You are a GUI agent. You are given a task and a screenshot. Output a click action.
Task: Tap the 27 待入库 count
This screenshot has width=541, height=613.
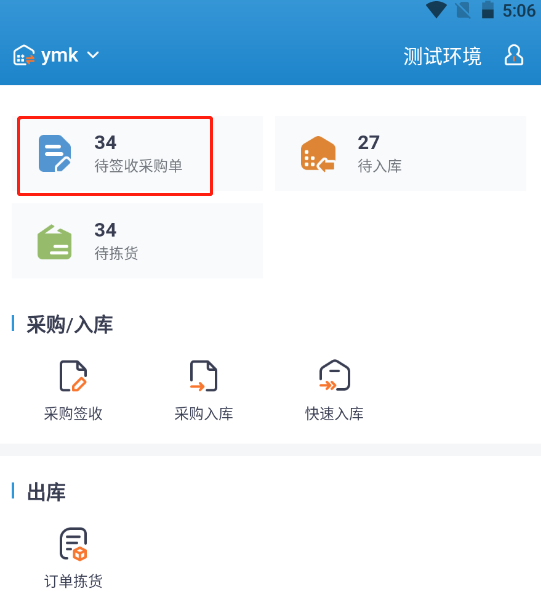368,142
